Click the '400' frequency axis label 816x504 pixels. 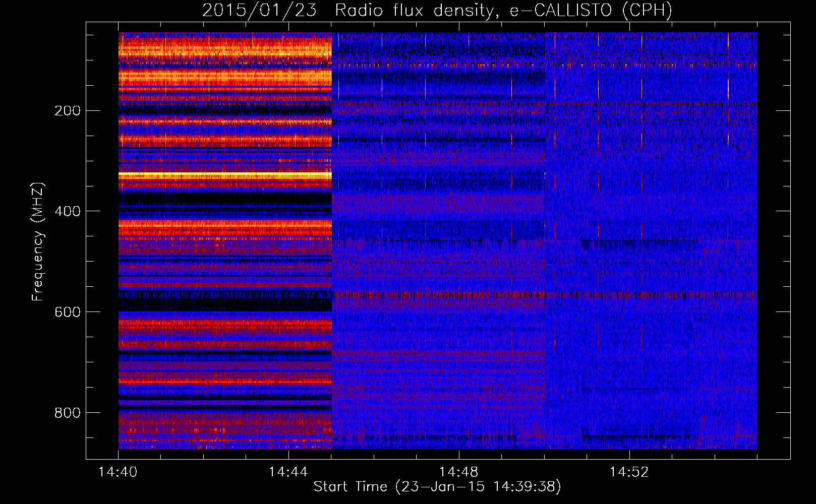[x=68, y=211]
